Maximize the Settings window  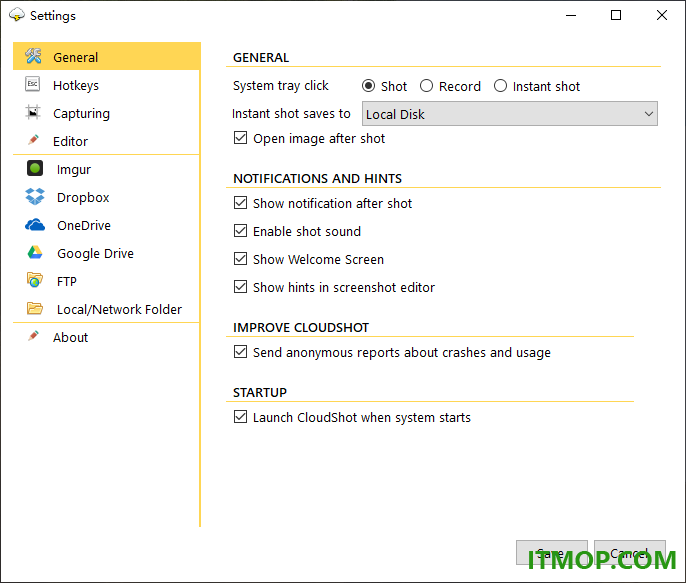point(616,15)
